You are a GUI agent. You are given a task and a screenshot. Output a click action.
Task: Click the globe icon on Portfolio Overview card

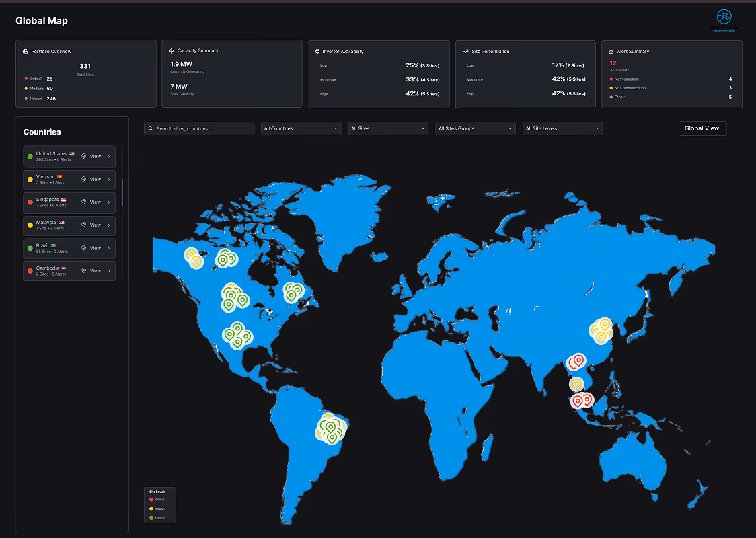[x=26, y=52]
